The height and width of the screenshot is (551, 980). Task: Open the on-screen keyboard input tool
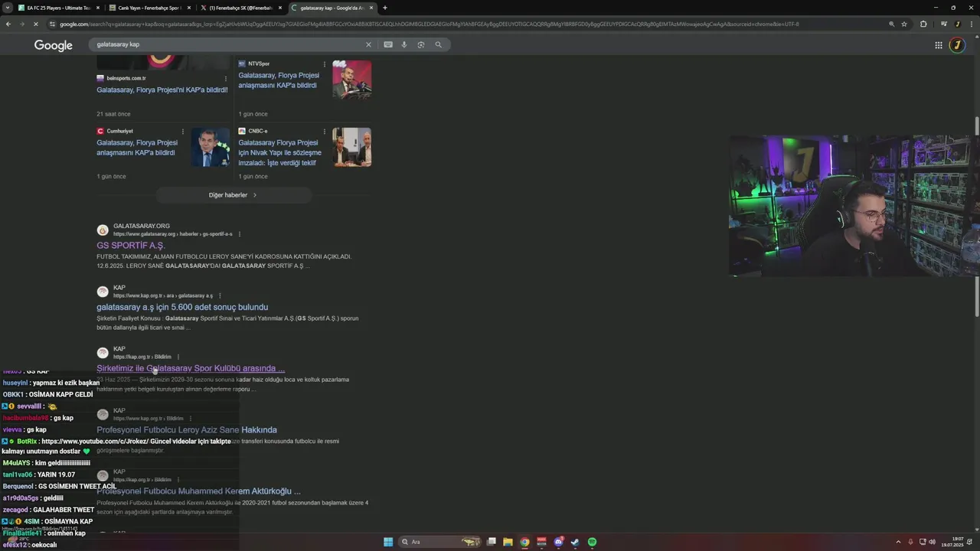[x=388, y=44]
